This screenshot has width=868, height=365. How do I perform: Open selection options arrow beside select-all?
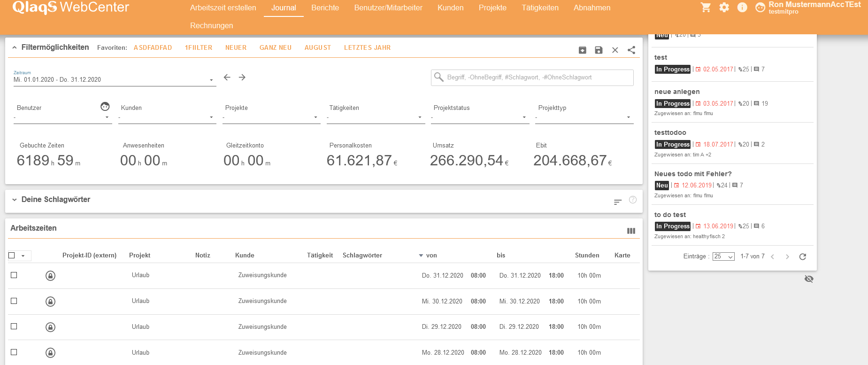(23, 256)
